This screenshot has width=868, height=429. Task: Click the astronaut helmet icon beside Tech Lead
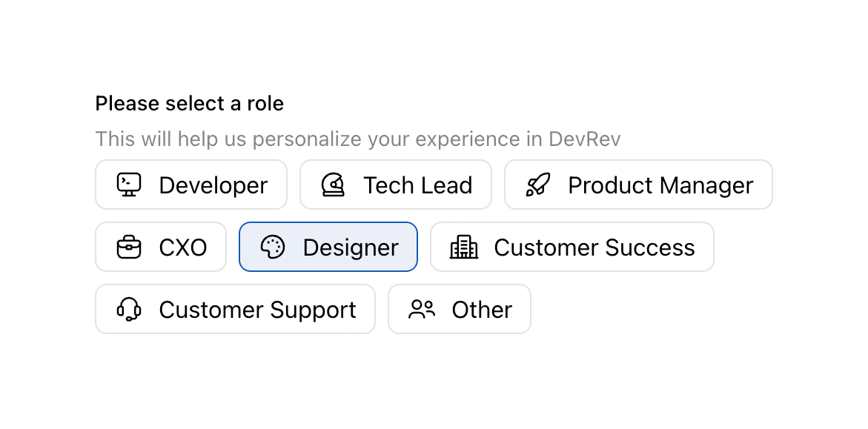click(334, 184)
